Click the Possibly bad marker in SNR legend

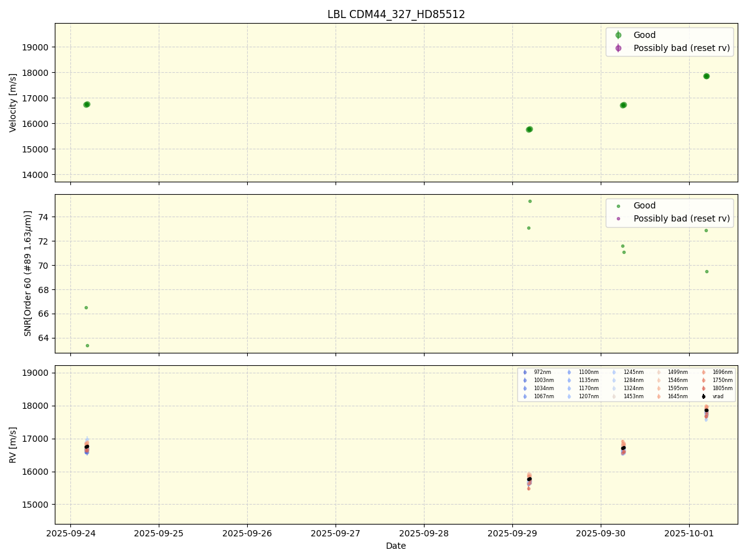tap(618, 219)
